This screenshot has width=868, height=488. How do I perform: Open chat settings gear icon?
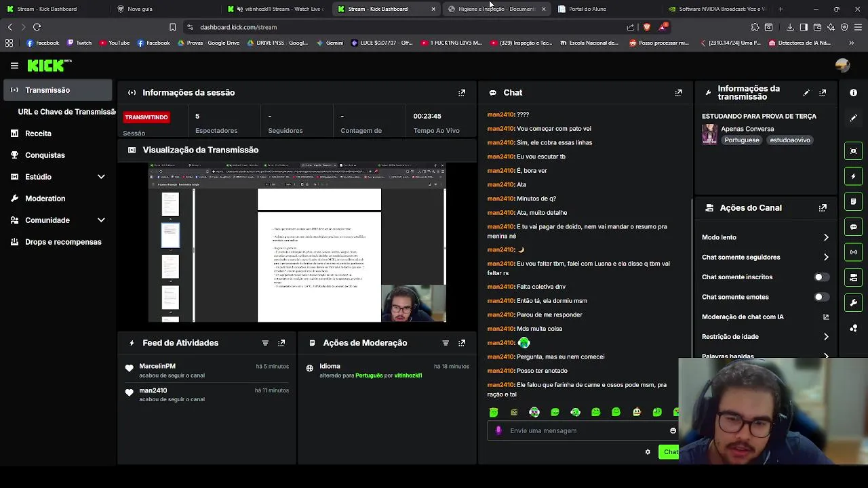pyautogui.click(x=648, y=452)
